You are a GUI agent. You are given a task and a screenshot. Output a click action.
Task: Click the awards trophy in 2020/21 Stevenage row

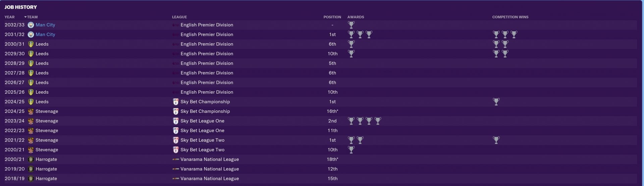point(351,150)
